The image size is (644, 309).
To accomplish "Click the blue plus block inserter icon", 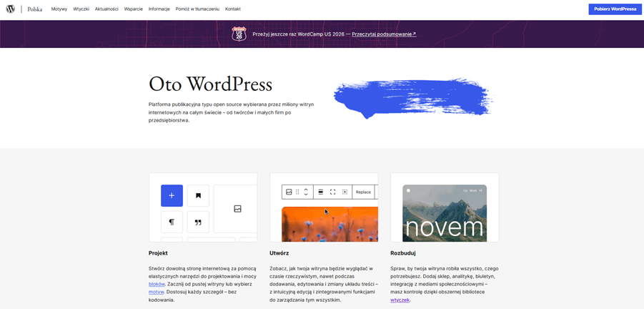I will [172, 195].
